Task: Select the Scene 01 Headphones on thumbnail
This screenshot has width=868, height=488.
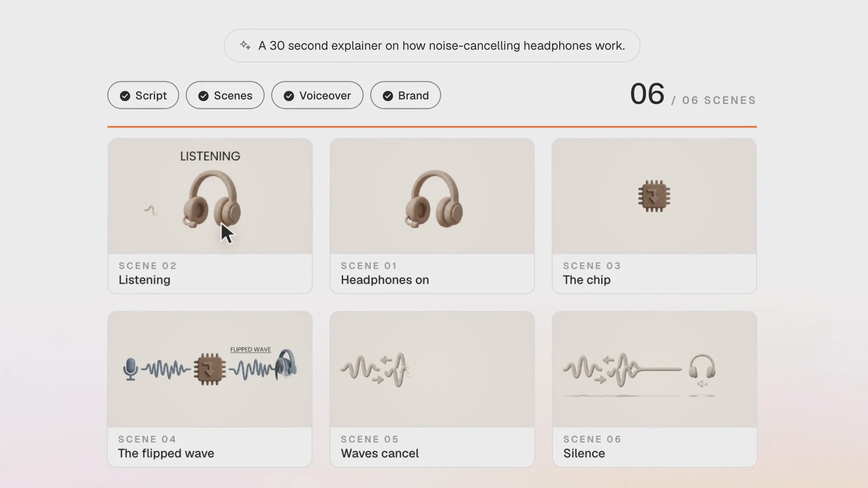Action: tap(432, 196)
